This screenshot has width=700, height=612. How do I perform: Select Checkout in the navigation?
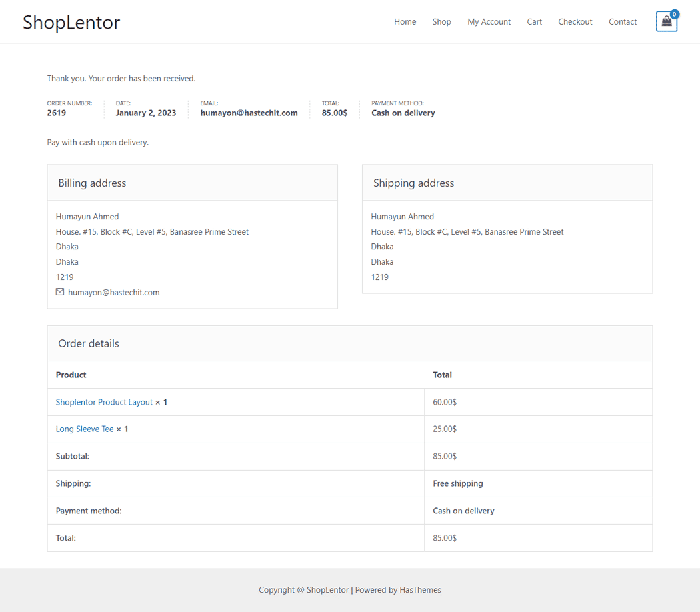[x=575, y=22]
